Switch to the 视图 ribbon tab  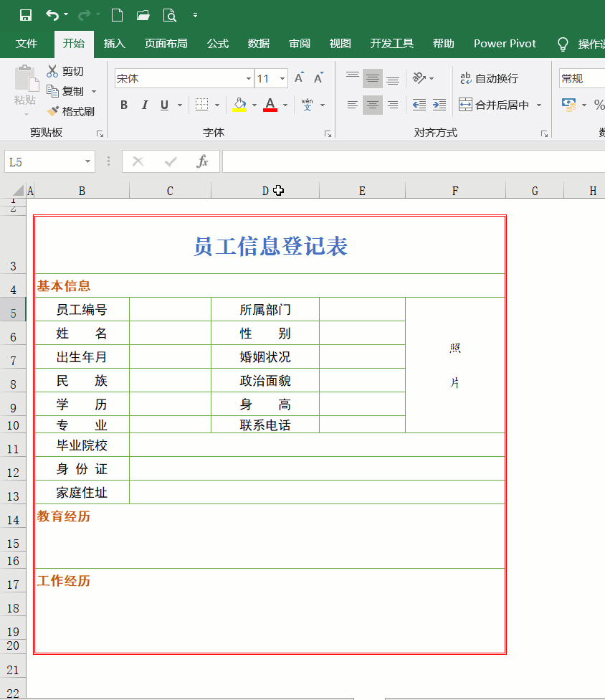pos(340,43)
